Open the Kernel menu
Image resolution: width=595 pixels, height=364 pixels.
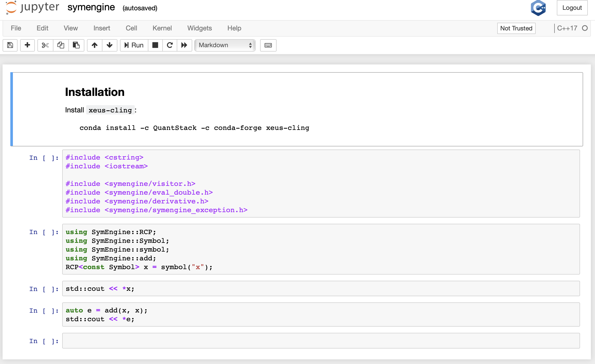click(x=162, y=28)
